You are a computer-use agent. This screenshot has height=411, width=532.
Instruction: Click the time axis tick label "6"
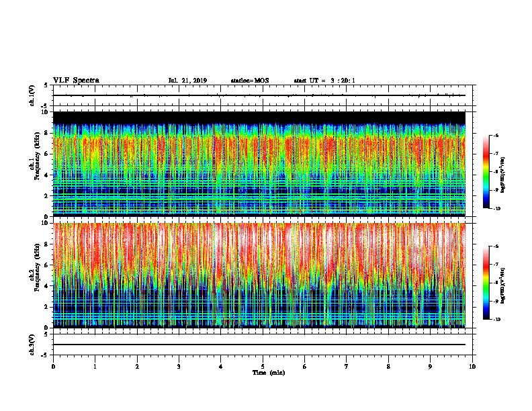305,367
